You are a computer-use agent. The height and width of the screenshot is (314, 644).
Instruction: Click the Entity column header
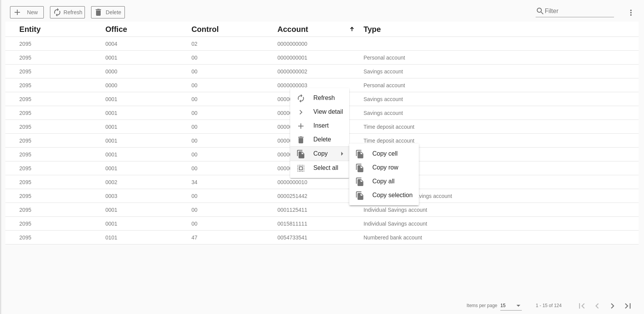tap(30, 29)
